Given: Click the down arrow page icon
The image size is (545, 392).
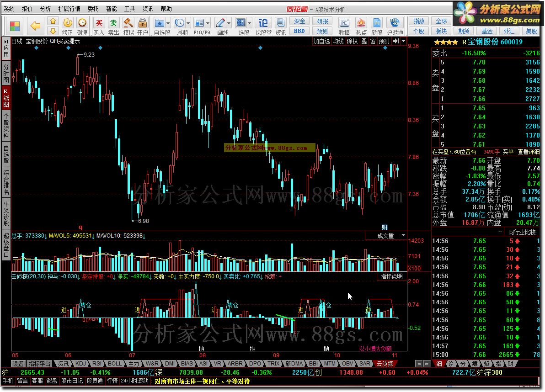Looking at the screenshot, I should [x=53, y=31].
